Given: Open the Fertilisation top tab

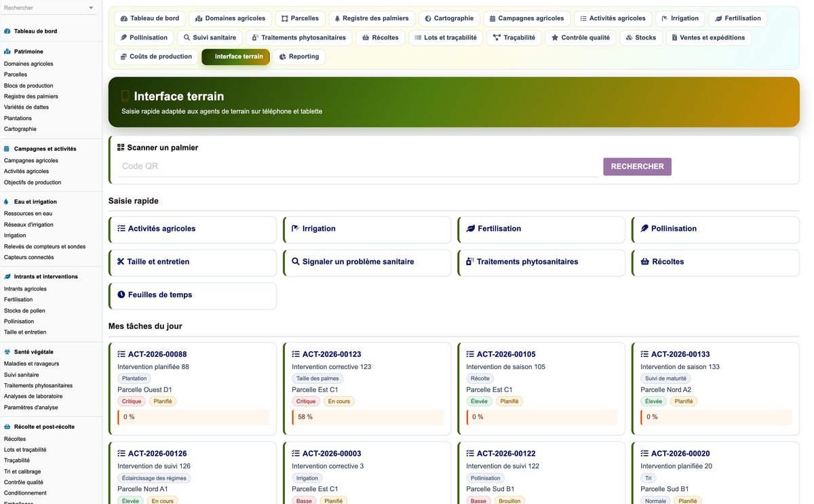Looking at the screenshot, I should click(x=738, y=18).
